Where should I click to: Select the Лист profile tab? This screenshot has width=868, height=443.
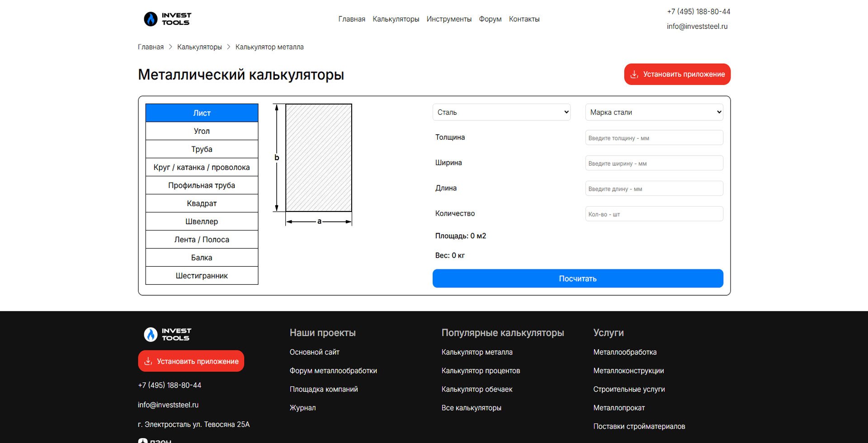click(x=202, y=113)
